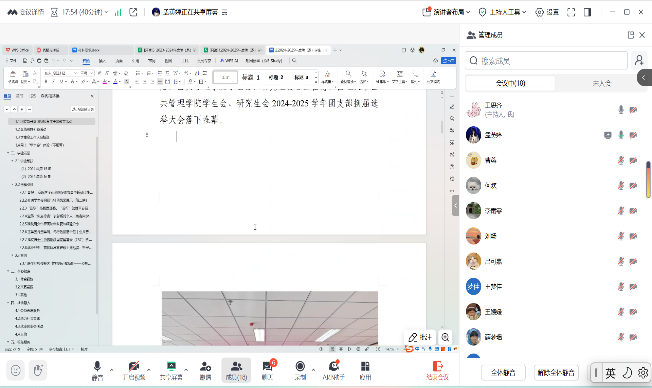Open the invite participants icon in toolbar
This screenshot has width=652, height=388.
click(x=205, y=370)
